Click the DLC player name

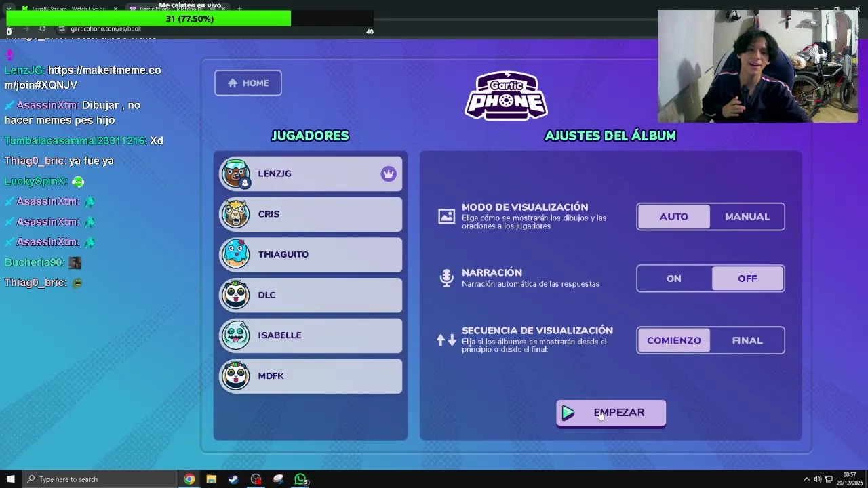(267, 295)
